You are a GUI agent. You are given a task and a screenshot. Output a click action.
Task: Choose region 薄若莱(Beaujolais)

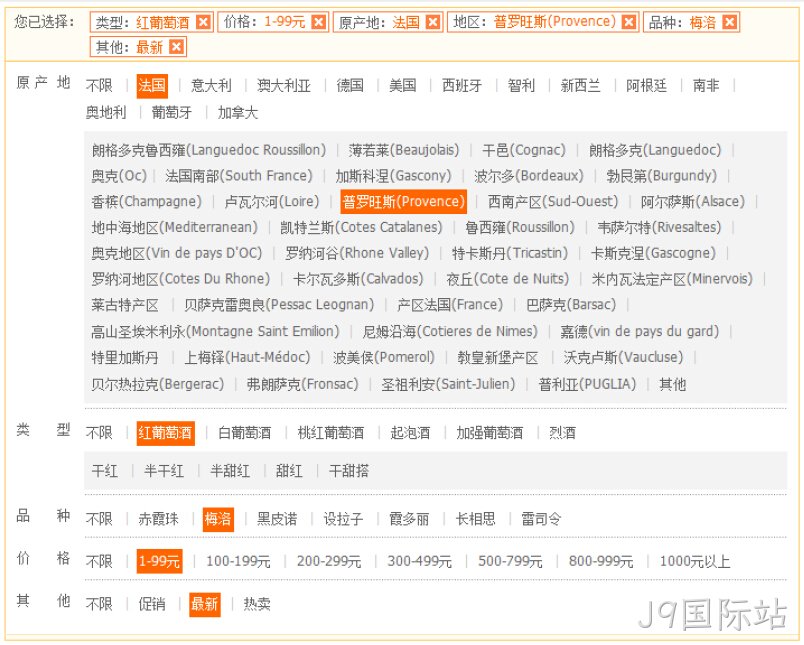pyautogui.click(x=404, y=150)
